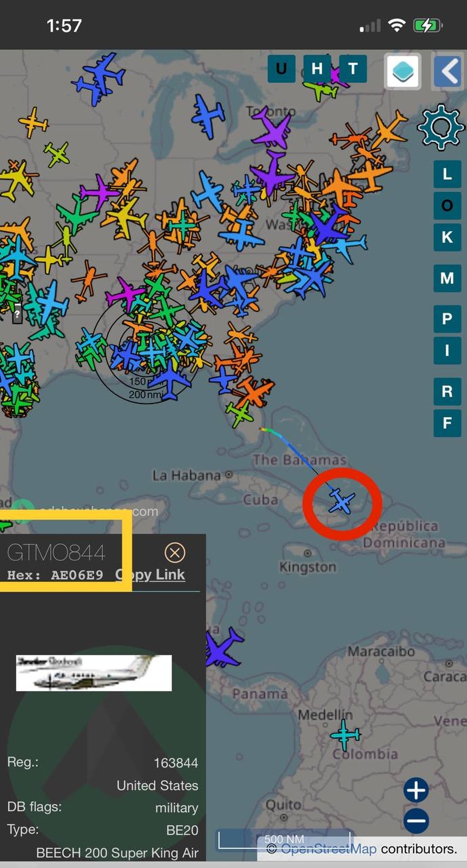Collapse the sidebar with the left chevron
This screenshot has width=467, height=868.
coord(448,71)
